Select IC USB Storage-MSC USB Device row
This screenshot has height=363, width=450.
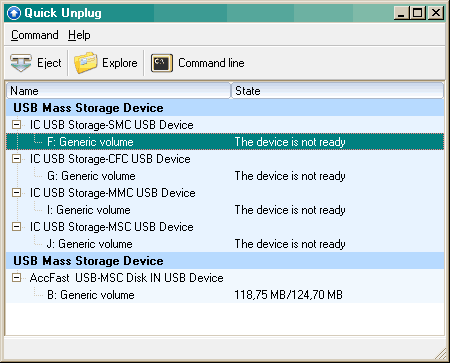225,227
